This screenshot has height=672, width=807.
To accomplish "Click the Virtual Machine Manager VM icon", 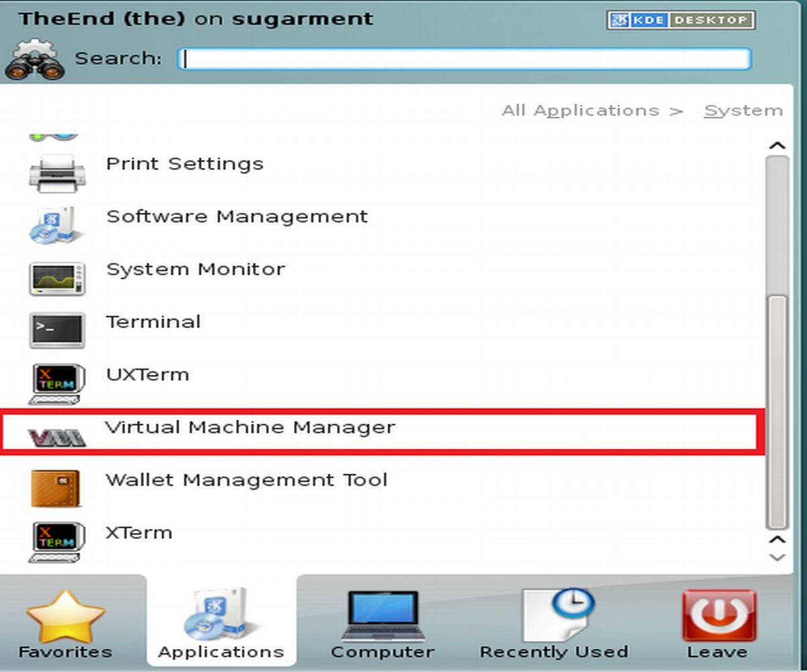I will pyautogui.click(x=57, y=437).
